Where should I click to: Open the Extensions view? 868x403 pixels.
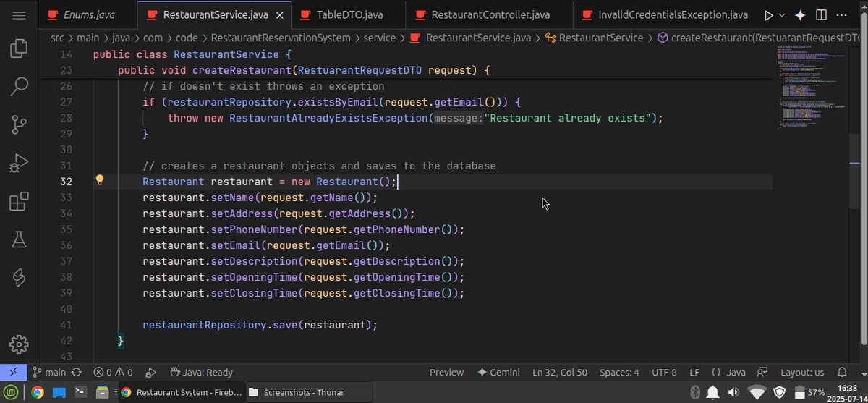20,201
